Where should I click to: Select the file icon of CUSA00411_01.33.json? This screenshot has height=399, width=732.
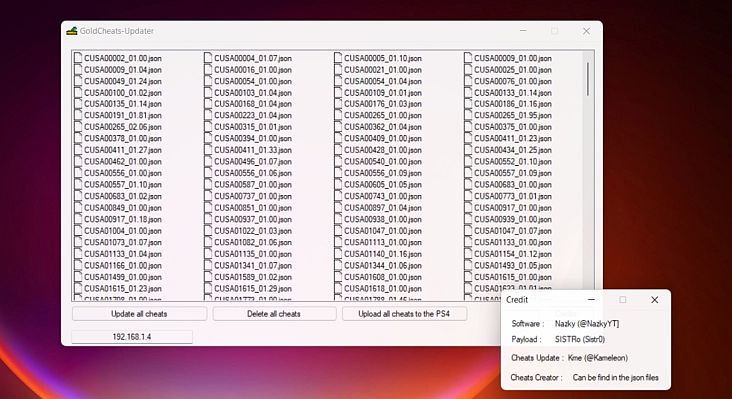tap(208, 150)
